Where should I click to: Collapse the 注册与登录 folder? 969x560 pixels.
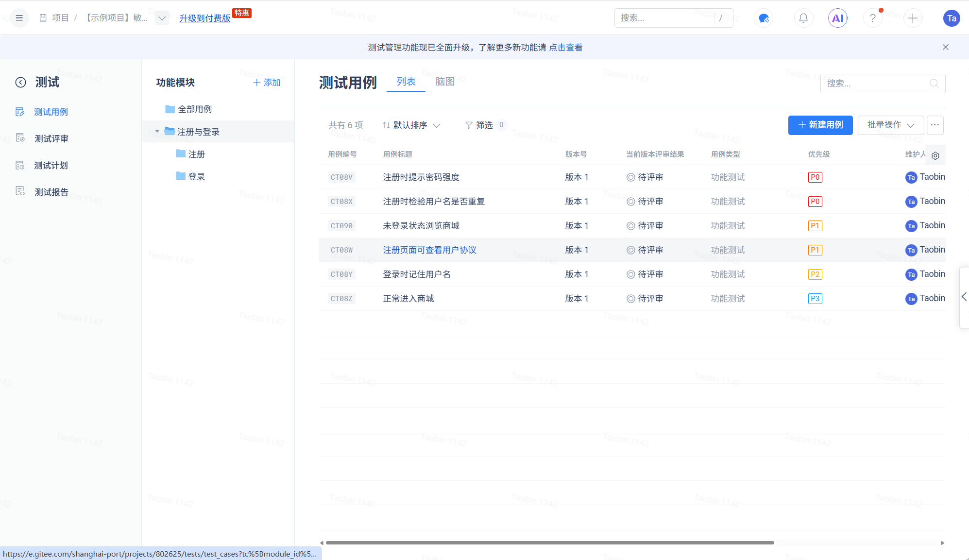(x=157, y=131)
